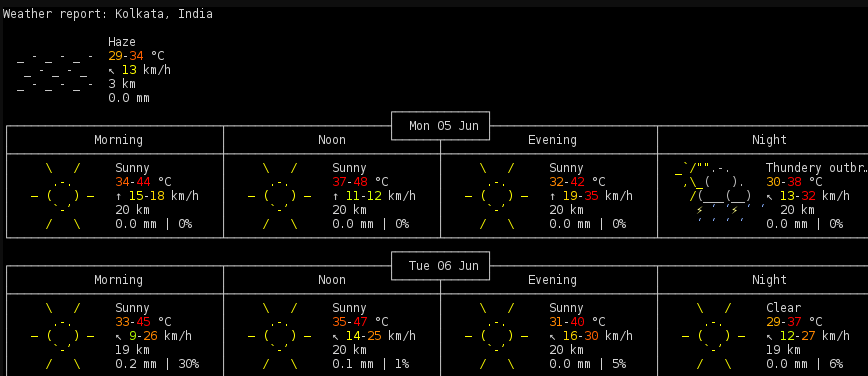Select the temperature '35-47 °C'
The image size is (868, 376).
pyautogui.click(x=360, y=322)
